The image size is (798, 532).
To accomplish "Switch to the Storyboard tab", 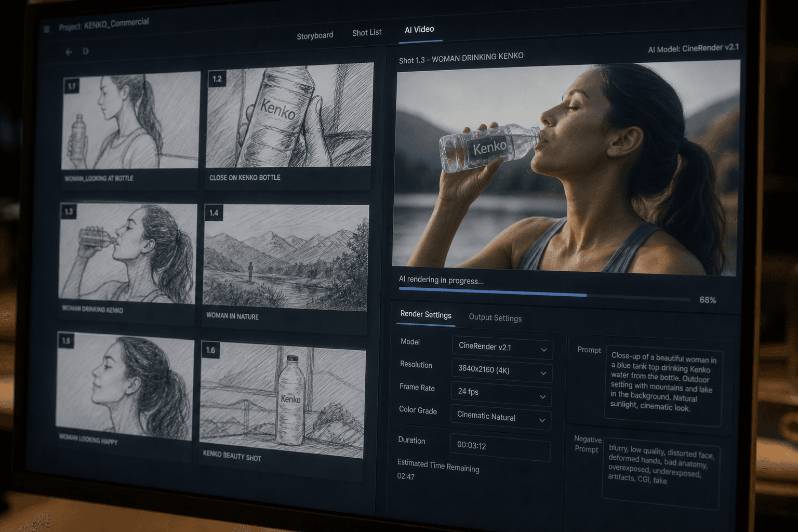I will coord(315,36).
